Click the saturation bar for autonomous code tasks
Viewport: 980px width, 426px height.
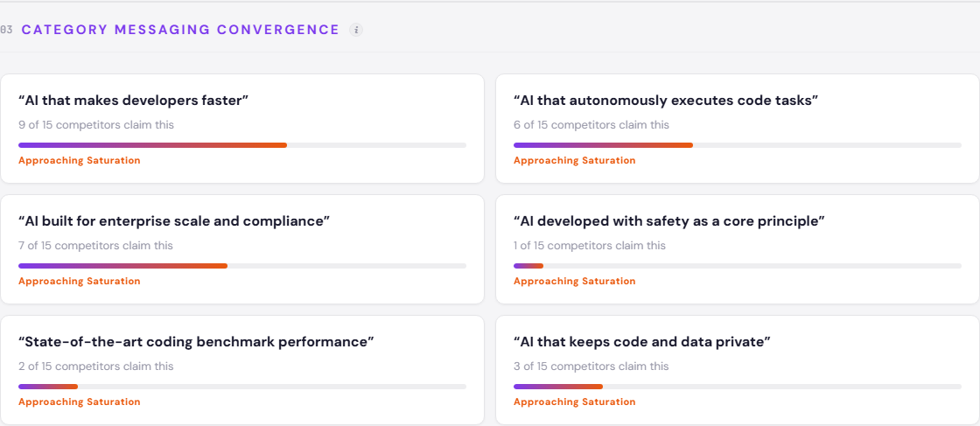(737, 145)
